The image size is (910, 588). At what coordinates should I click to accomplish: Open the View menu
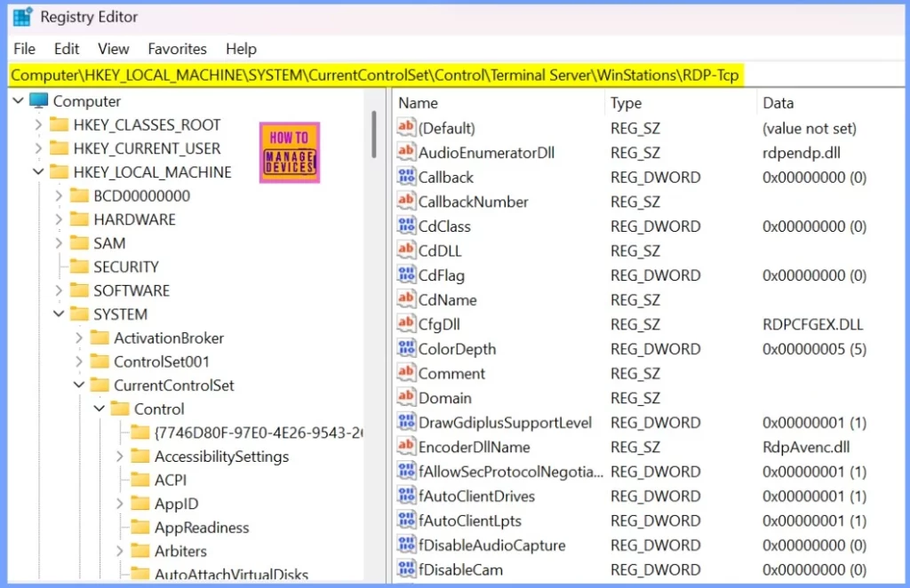113,49
